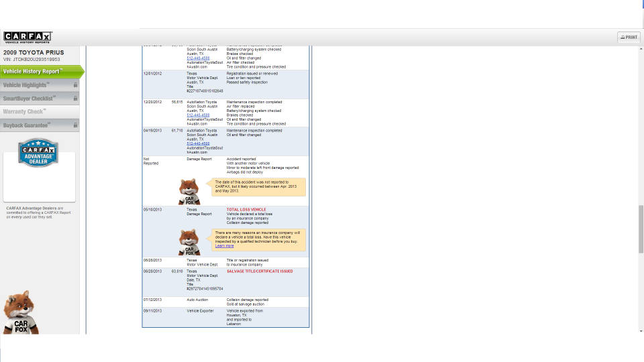Click the scrollbar down arrow
Image resolution: width=644 pixels, height=362 pixels.
tap(641, 330)
